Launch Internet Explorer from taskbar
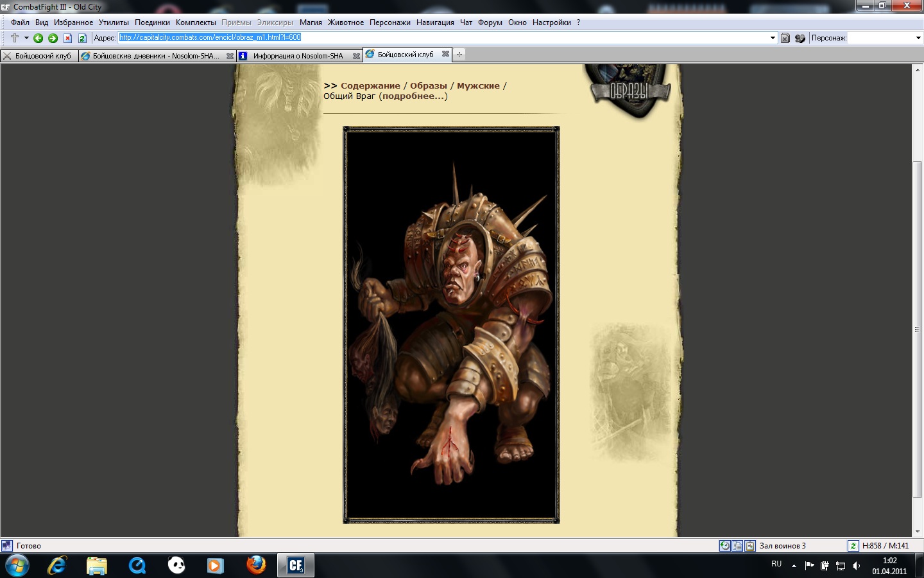 (x=57, y=566)
